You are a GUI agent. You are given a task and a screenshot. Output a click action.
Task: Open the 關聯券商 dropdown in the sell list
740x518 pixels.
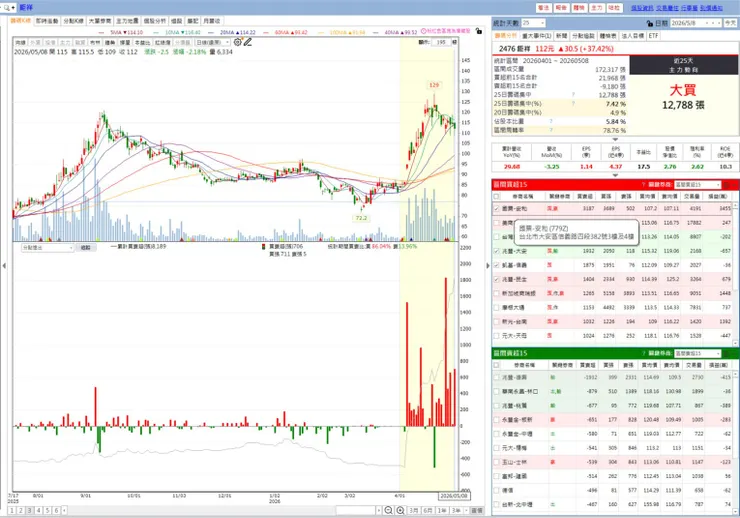[698, 353]
